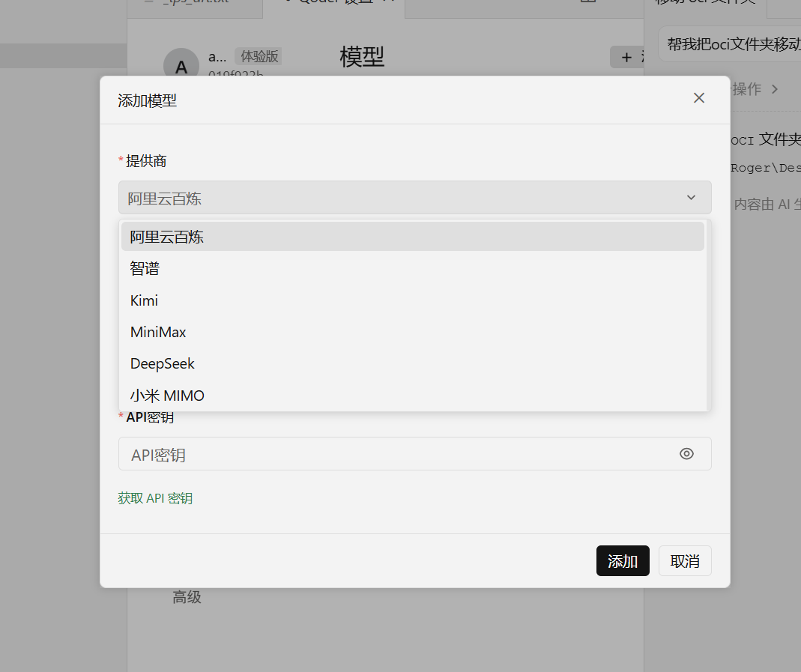Screen dimensions: 801x672
Task: Toggle API密钥 visibility eye icon
Action: [x=686, y=453]
